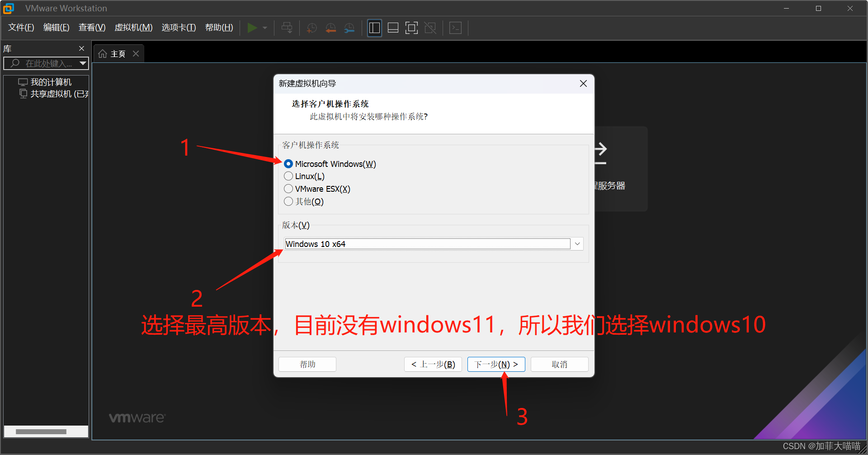Open the 查看(V) menu
Screen dimensions: 868x455
[x=92, y=28]
